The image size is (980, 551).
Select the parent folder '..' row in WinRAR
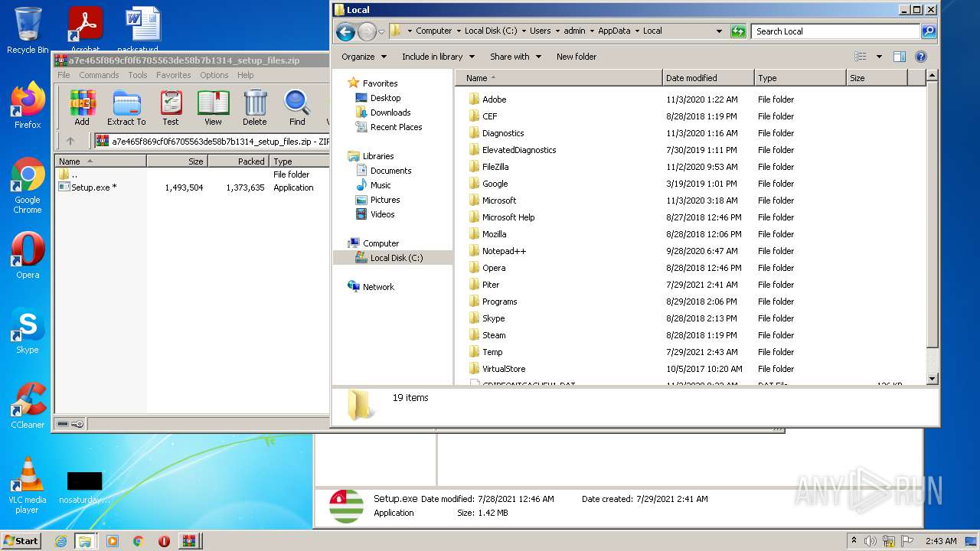coord(74,174)
